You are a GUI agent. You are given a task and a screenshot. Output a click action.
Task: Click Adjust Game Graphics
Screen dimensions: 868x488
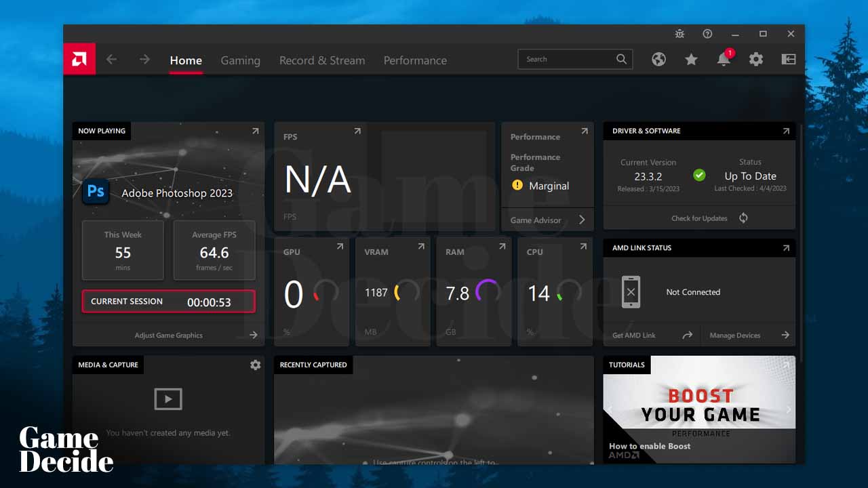pos(168,335)
